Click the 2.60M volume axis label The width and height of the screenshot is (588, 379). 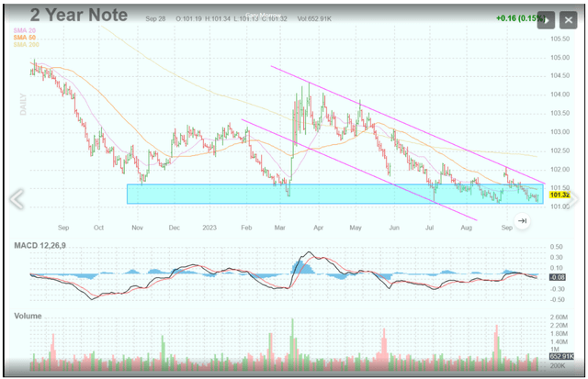(x=559, y=317)
